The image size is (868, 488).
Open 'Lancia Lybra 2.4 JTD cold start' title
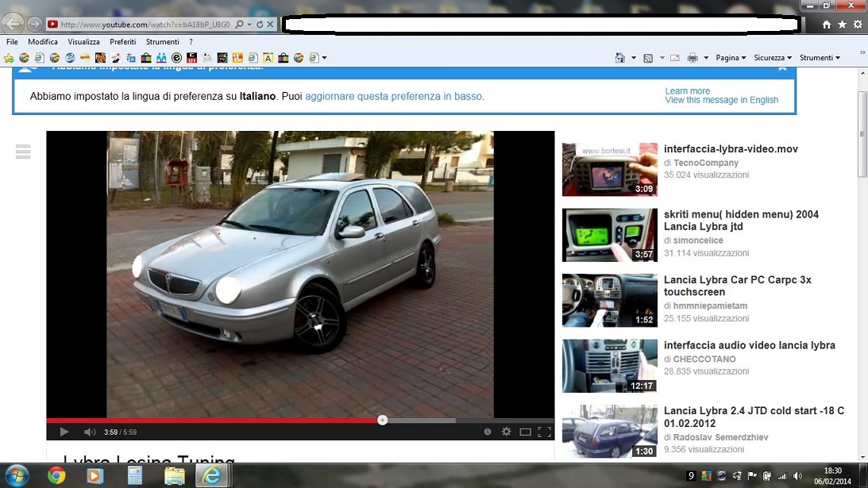[754, 417]
